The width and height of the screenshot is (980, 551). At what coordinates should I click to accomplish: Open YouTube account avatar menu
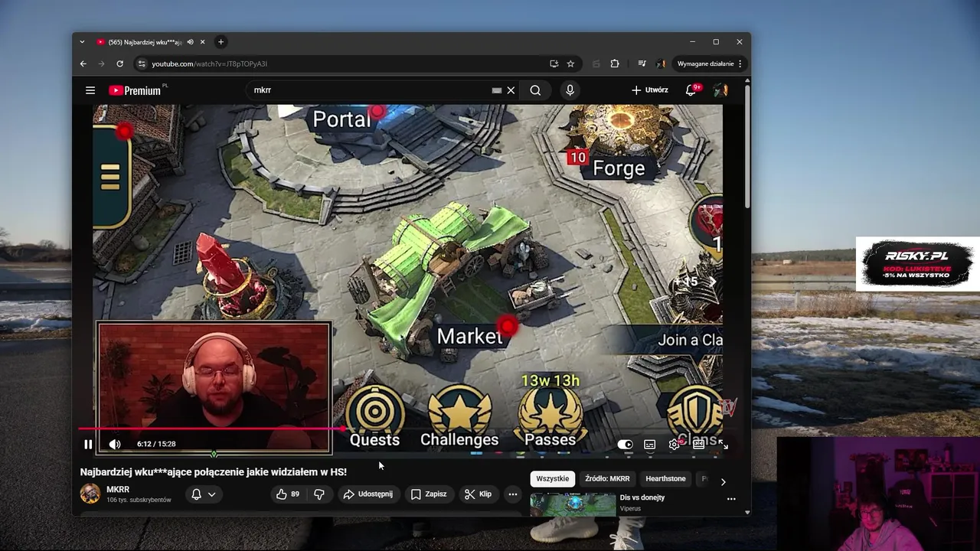720,90
